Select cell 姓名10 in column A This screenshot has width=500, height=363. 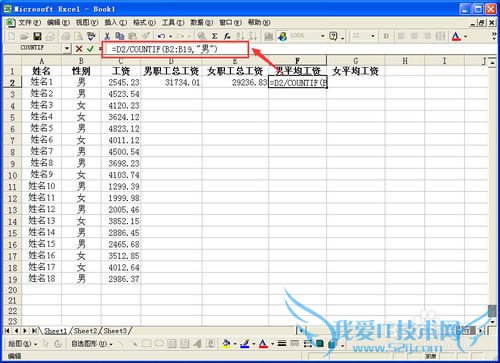click(42, 186)
